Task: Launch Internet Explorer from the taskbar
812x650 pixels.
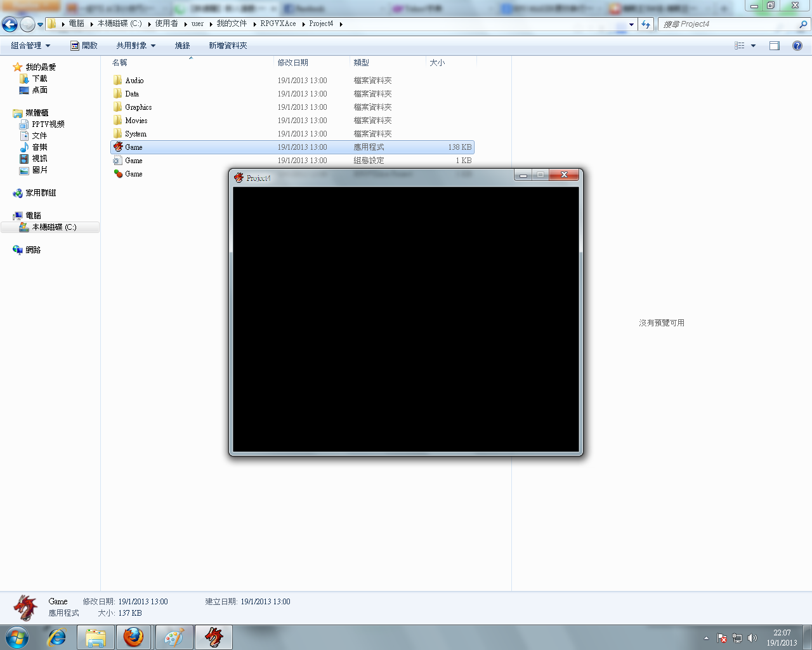Action: click(57, 637)
